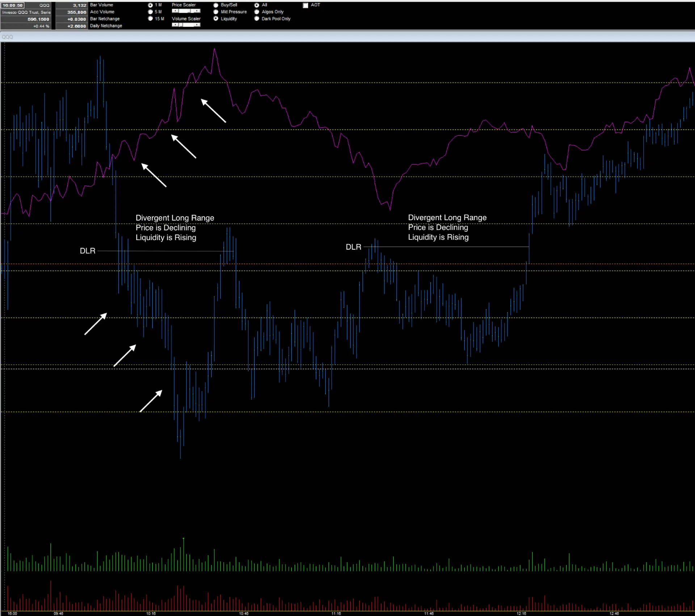The height and width of the screenshot is (616, 695).
Task: Click the Volume Scaler slider track
Action: tap(188, 25)
